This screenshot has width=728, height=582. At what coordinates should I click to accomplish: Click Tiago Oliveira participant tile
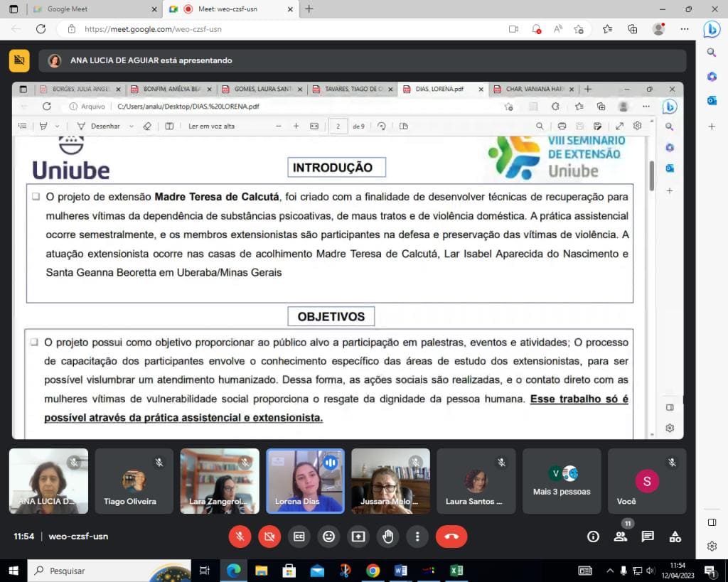[134, 481]
